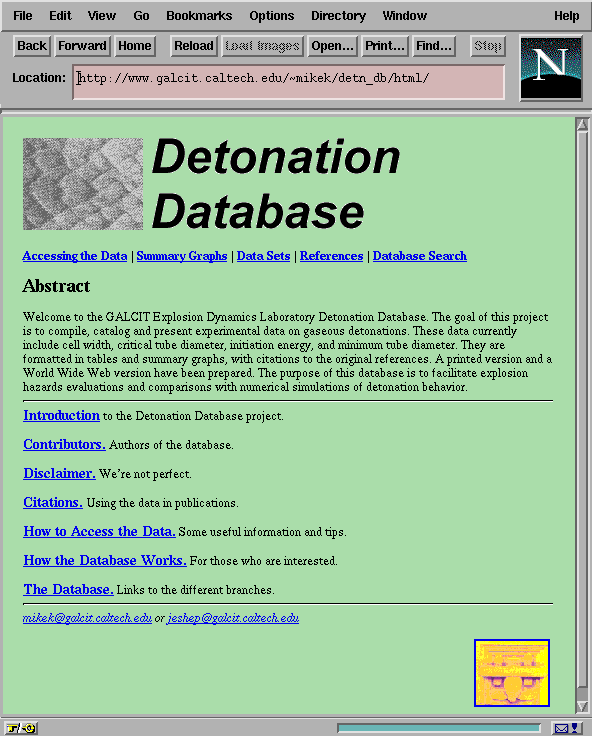Click the Abstract heading text
Screen dimensions: 592x736
click(x=56, y=286)
